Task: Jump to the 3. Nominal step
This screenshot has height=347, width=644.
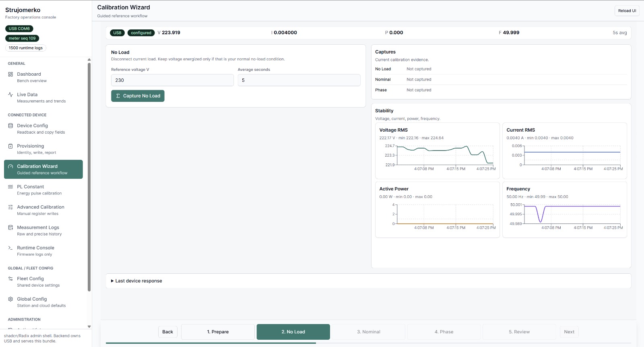Action: 369,332
